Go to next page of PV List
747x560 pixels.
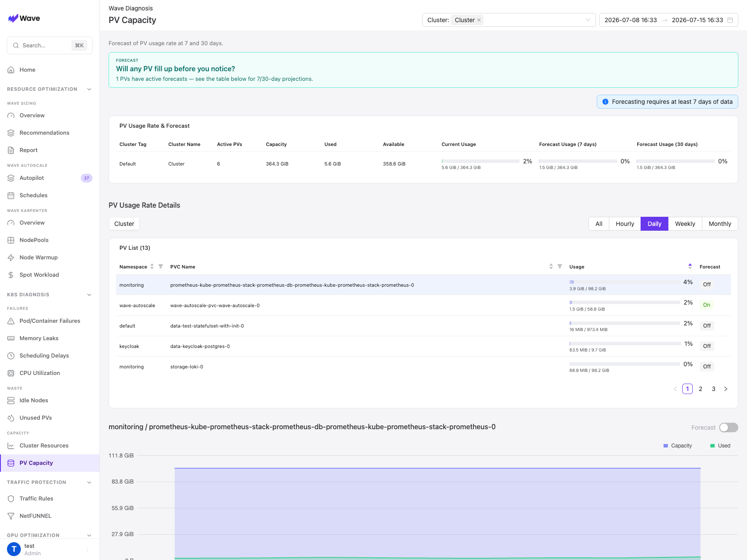726,389
